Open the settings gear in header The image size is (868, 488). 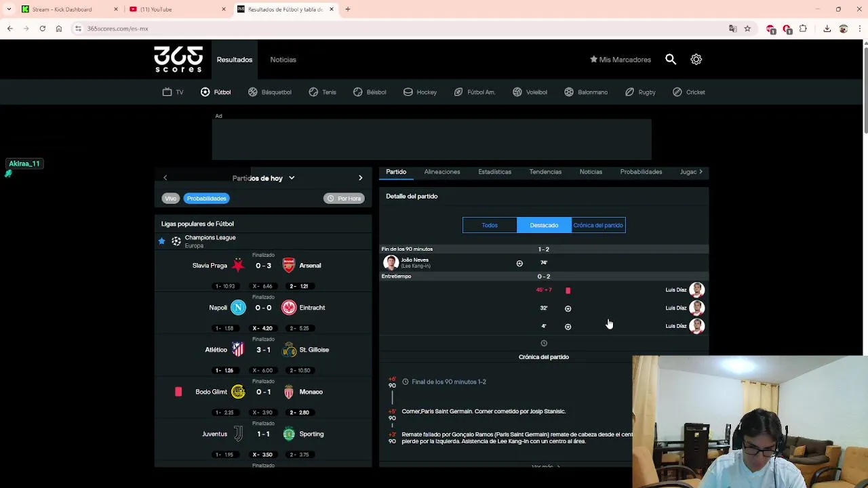(696, 60)
